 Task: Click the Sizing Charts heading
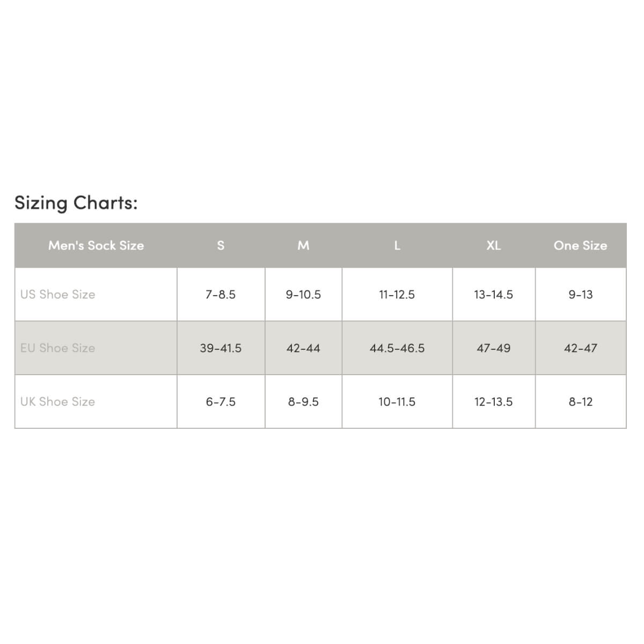(x=76, y=203)
